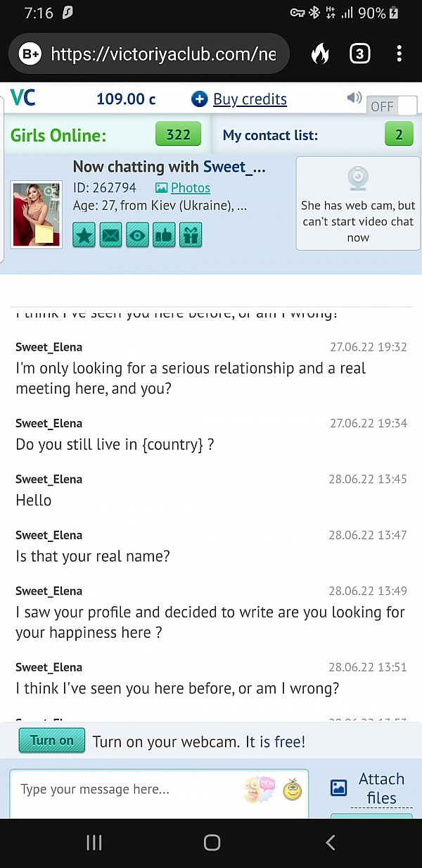422x868 pixels.
Task: Open the smiley emoticon picker
Action: coord(292,790)
